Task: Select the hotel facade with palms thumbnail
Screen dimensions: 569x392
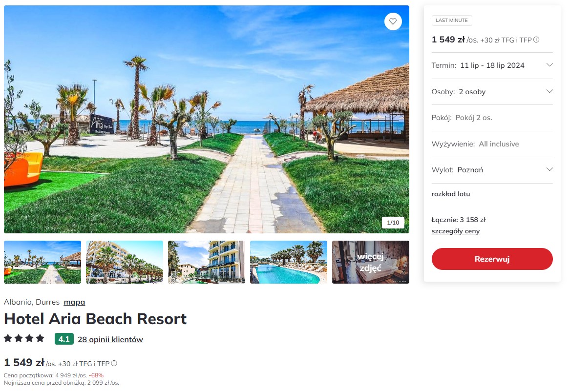Action: 125,262
